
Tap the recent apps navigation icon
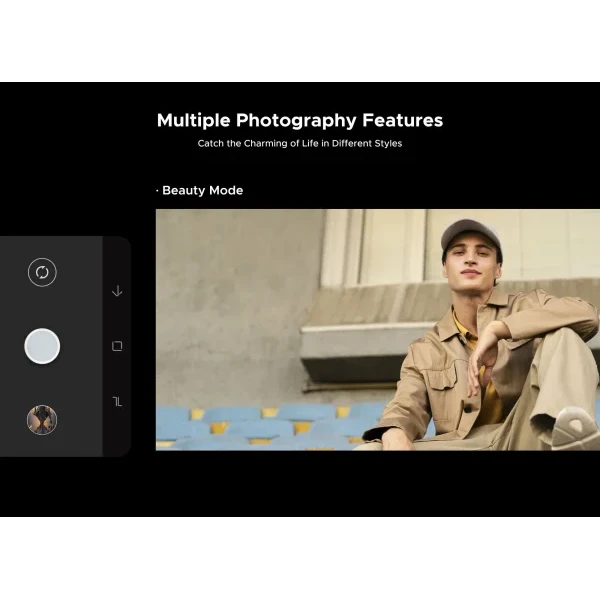tap(117, 401)
